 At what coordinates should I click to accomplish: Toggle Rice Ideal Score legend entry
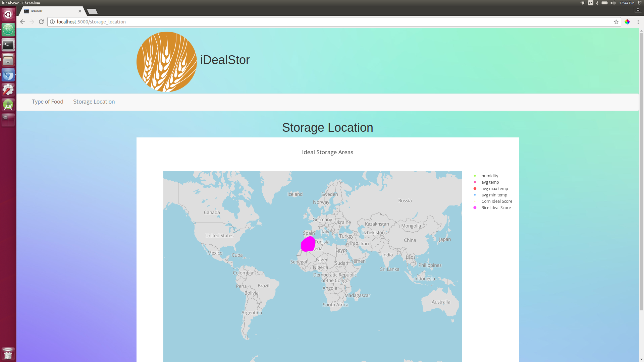[x=496, y=208]
